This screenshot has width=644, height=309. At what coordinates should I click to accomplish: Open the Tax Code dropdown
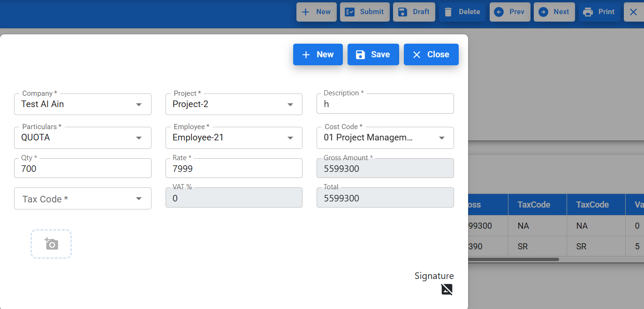[x=138, y=199]
